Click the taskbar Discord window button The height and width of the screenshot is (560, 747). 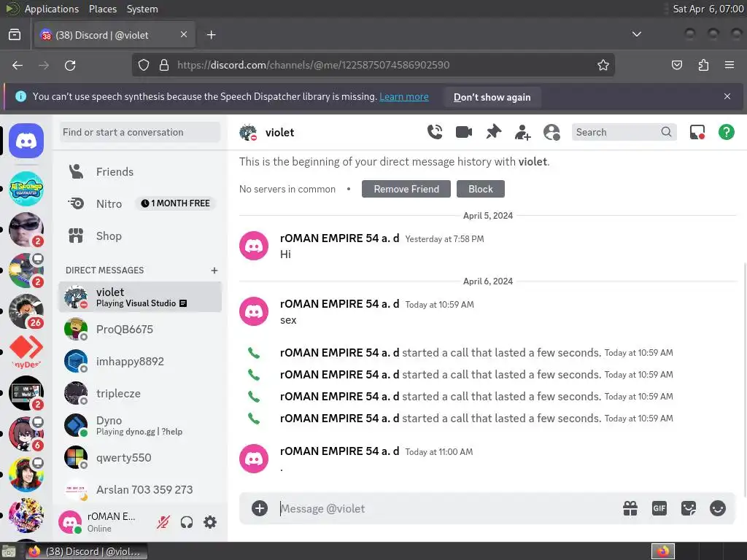[86, 551]
